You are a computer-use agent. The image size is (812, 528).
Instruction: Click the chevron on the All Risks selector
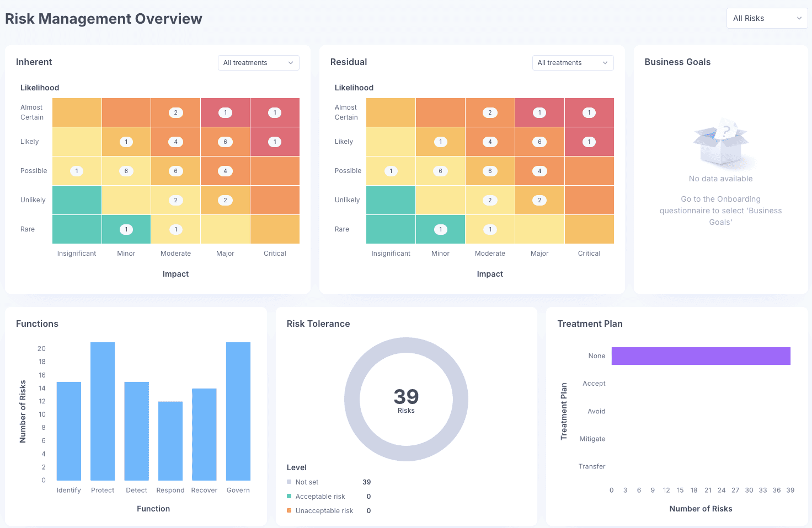(799, 18)
